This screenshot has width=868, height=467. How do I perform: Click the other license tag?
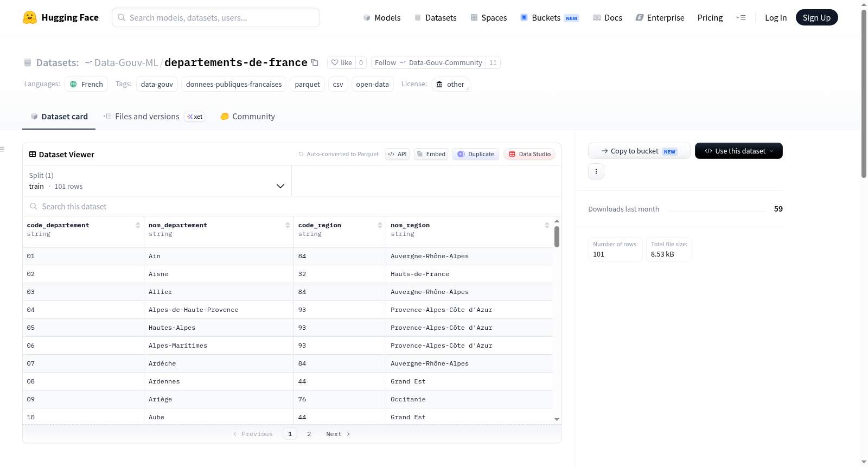pyautogui.click(x=450, y=84)
